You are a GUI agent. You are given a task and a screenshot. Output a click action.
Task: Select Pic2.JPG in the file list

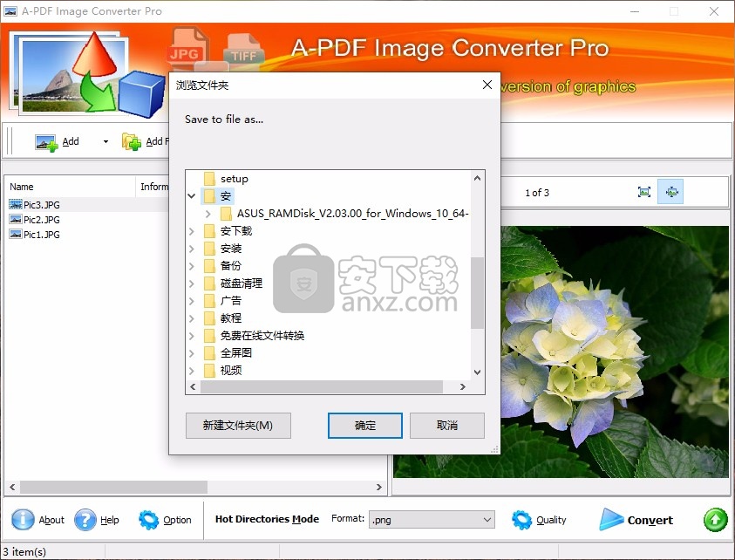click(42, 220)
